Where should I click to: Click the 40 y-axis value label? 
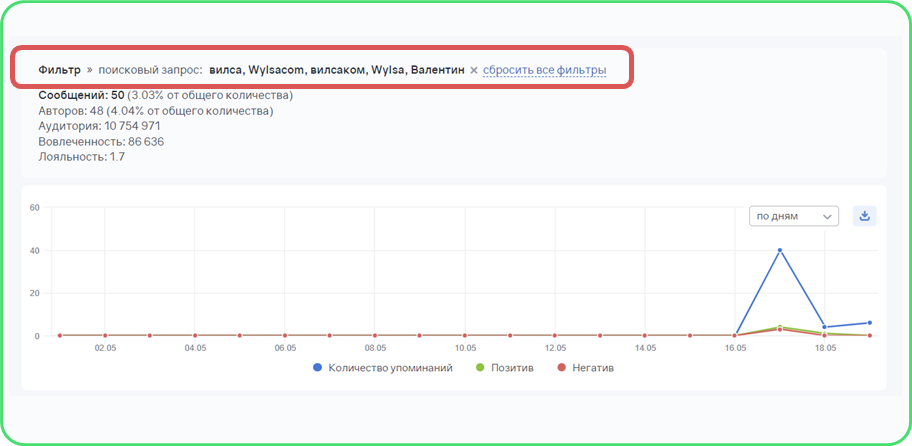point(34,251)
